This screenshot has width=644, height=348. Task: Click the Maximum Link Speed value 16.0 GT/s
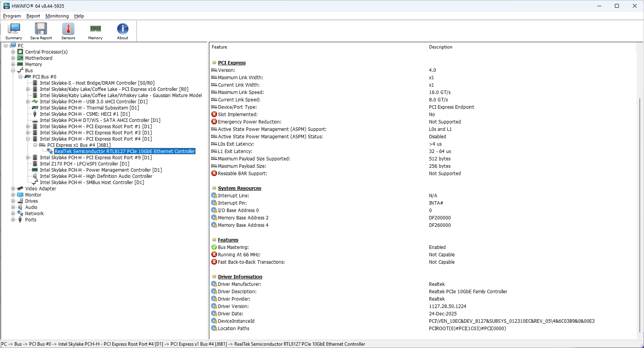(440, 92)
